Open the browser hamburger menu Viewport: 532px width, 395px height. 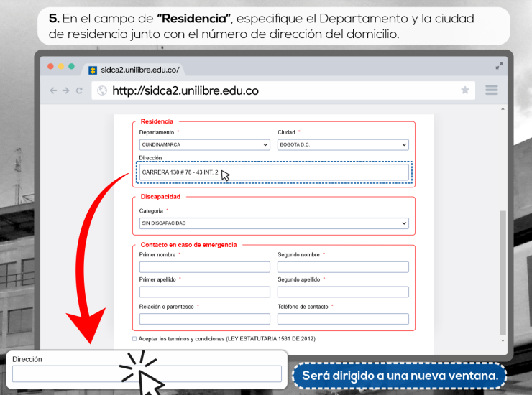click(x=492, y=90)
